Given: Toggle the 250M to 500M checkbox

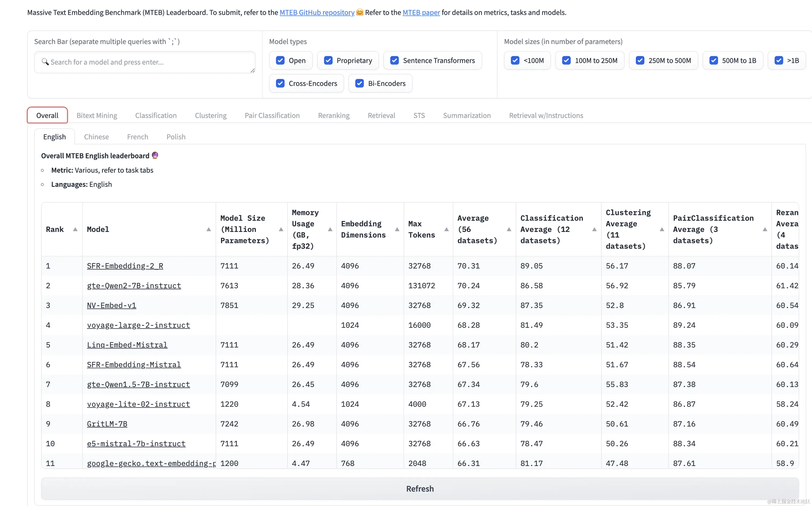Looking at the screenshot, I should tap(640, 61).
